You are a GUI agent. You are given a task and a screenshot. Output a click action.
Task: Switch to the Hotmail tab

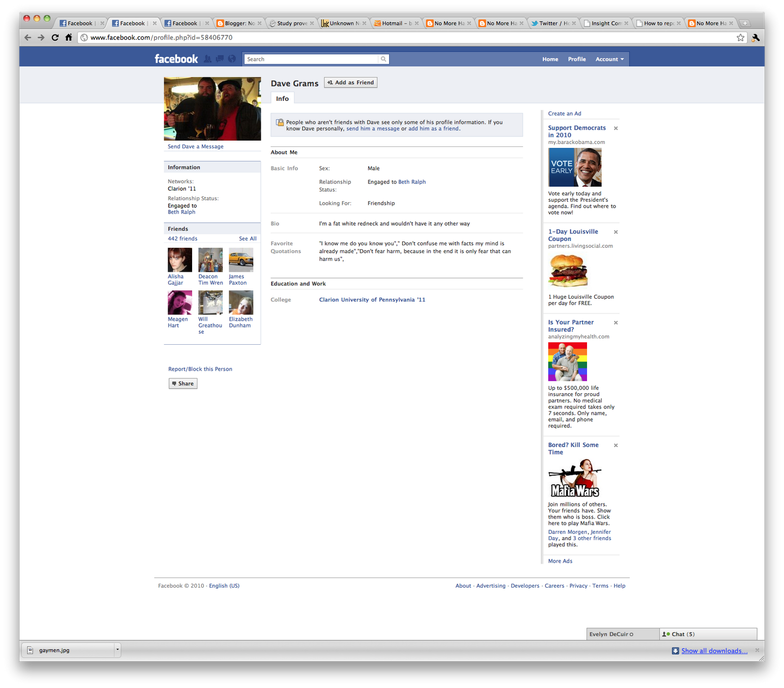click(x=397, y=23)
